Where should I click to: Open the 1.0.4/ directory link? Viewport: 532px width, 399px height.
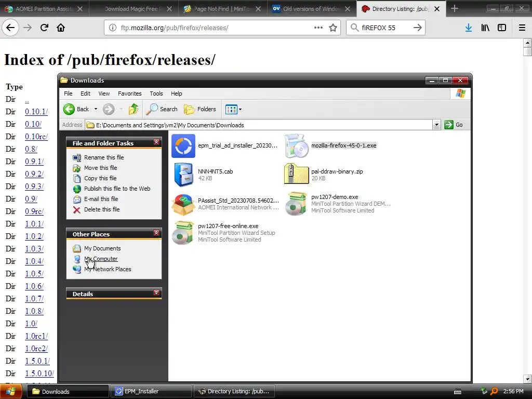(34, 261)
